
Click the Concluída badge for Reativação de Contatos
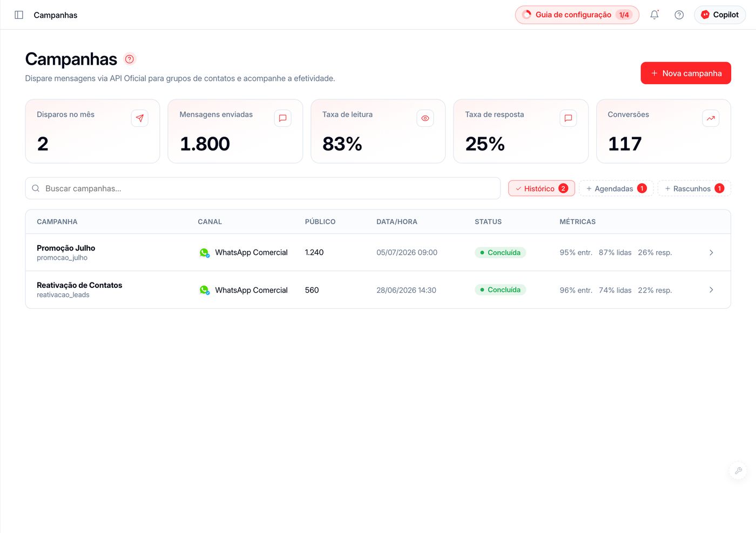tap(501, 290)
